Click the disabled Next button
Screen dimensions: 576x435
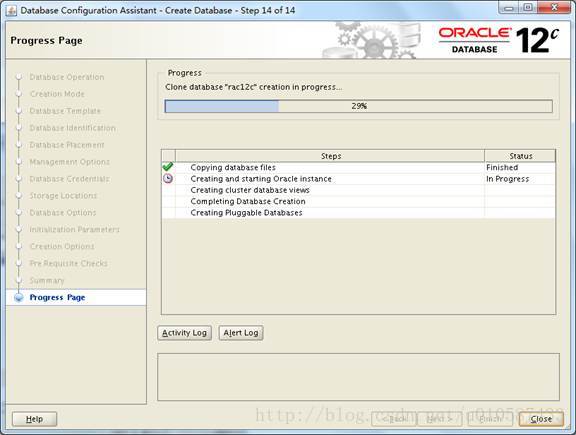tap(439, 419)
